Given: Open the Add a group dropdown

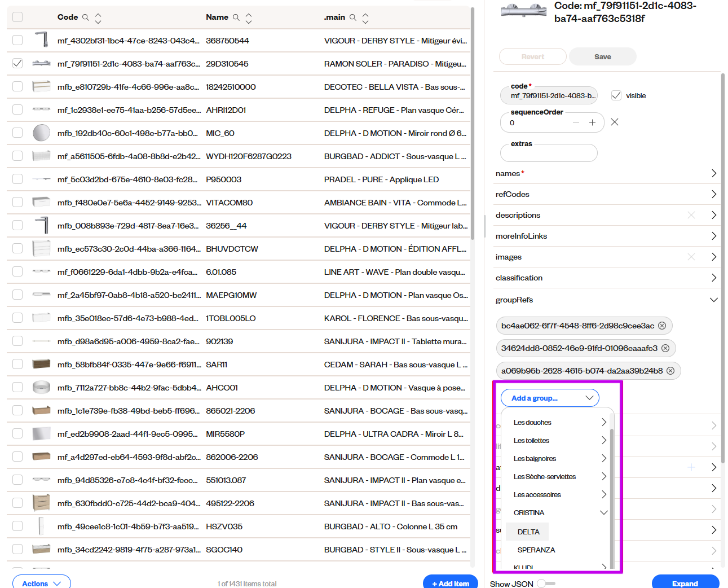Looking at the screenshot, I should tap(550, 398).
